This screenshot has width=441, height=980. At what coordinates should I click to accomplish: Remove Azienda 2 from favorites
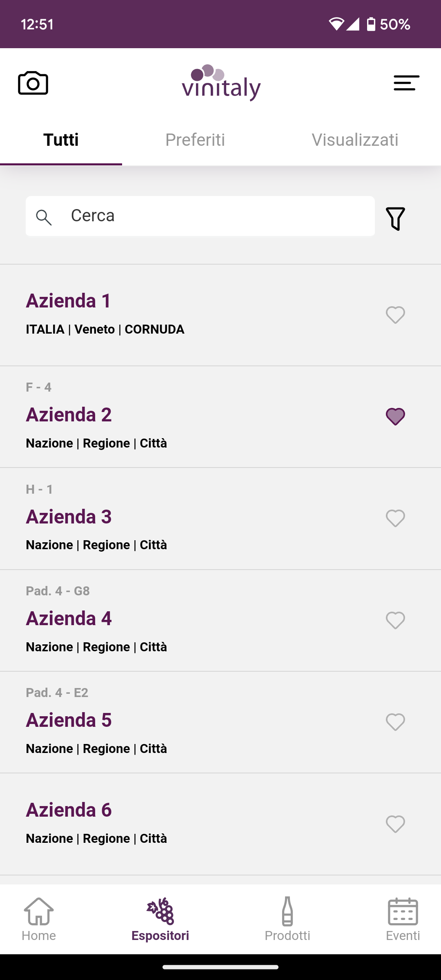pyautogui.click(x=395, y=416)
